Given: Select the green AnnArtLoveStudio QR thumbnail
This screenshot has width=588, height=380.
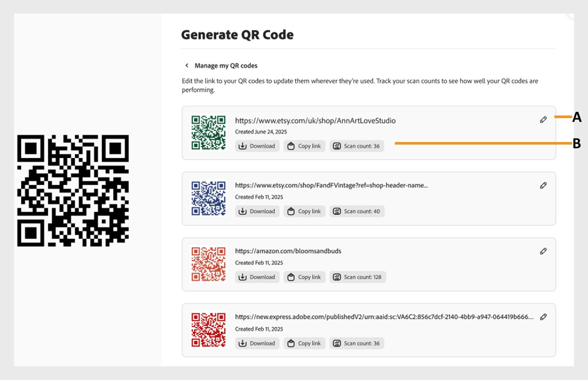Looking at the screenshot, I should point(208,132).
